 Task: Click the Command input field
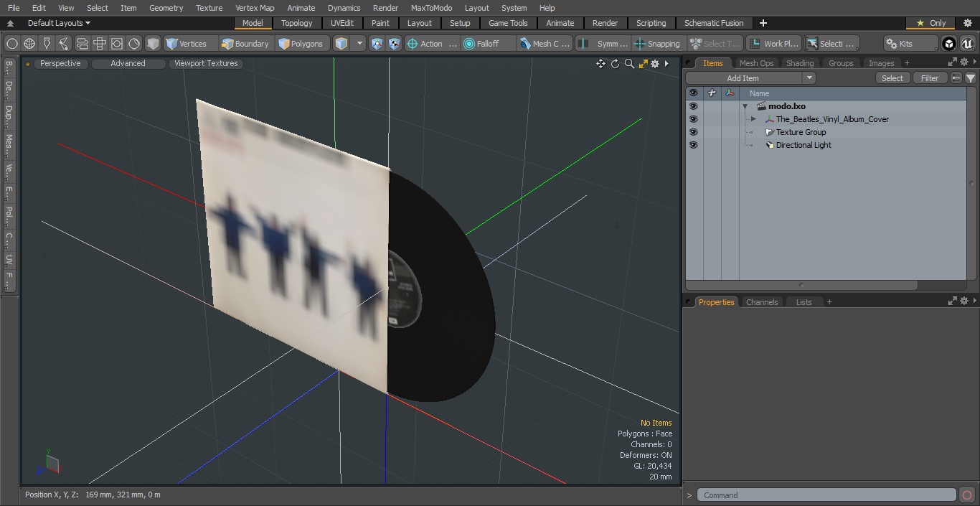tap(826, 495)
